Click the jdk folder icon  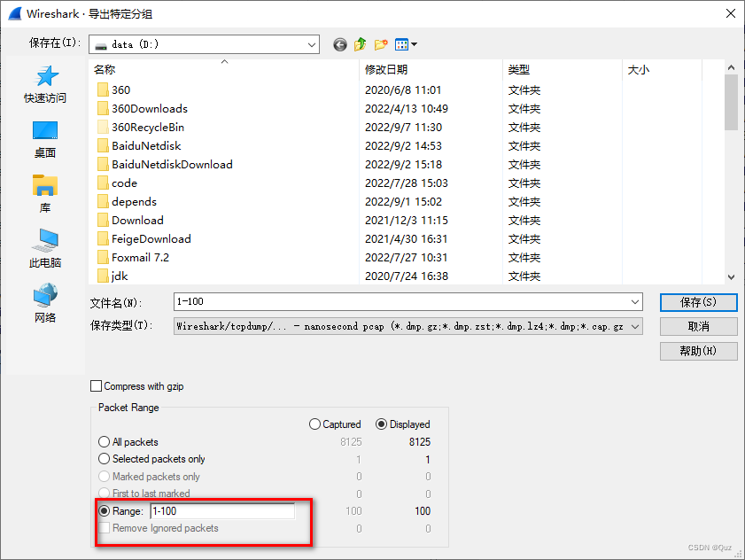(103, 276)
